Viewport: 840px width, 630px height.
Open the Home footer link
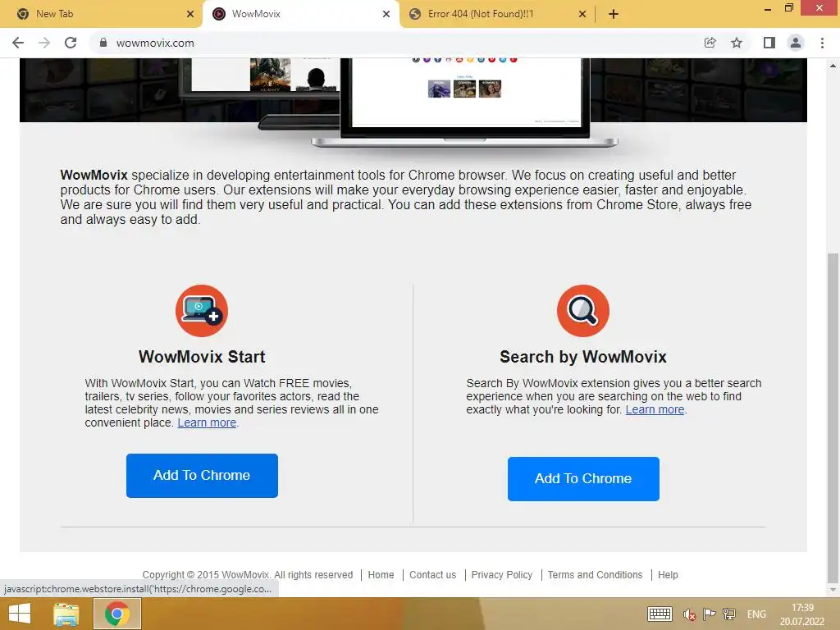(x=381, y=575)
